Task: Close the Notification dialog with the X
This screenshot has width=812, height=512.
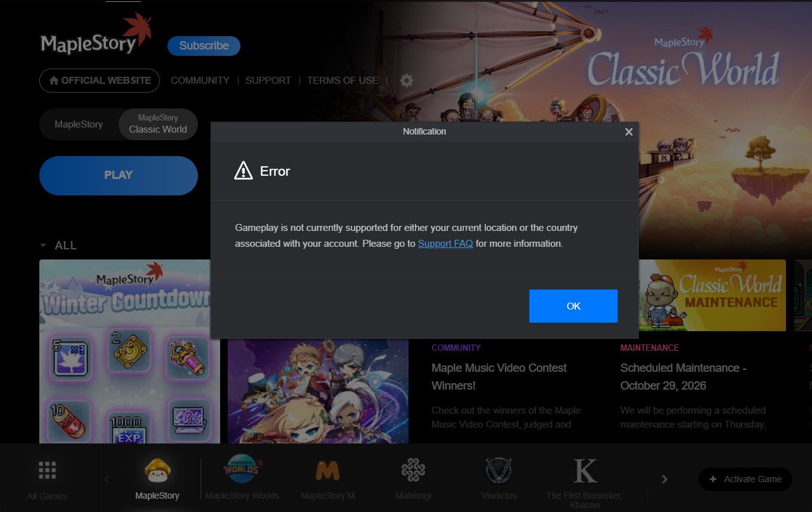Action: click(629, 132)
